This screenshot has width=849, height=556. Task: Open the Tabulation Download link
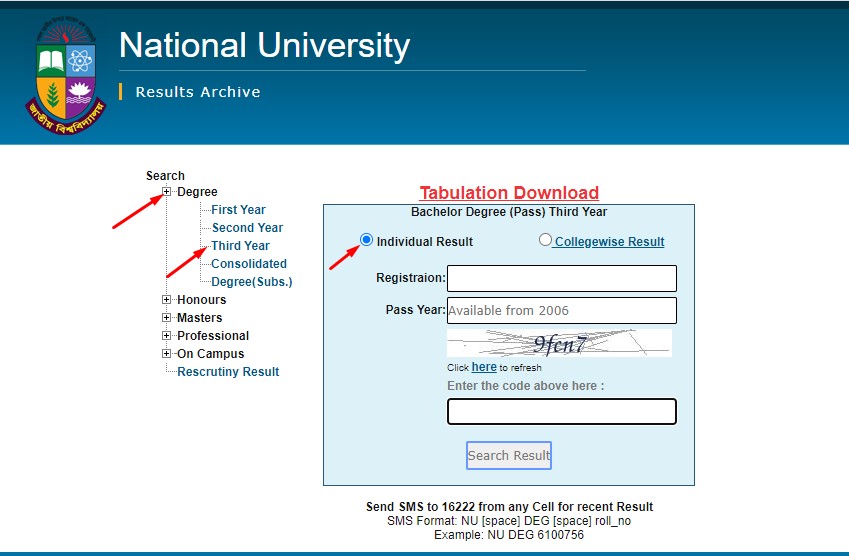pyautogui.click(x=509, y=193)
